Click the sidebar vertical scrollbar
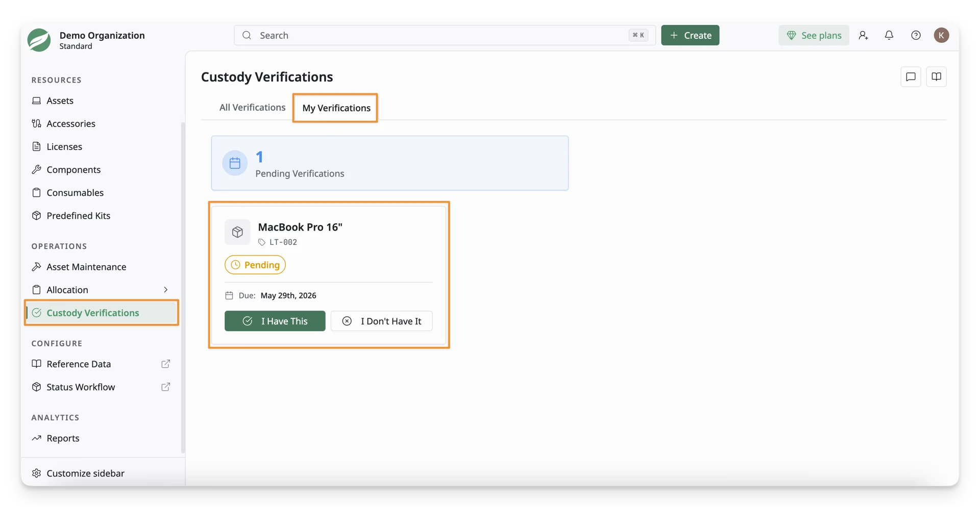This screenshot has height=507, width=980. (x=183, y=288)
